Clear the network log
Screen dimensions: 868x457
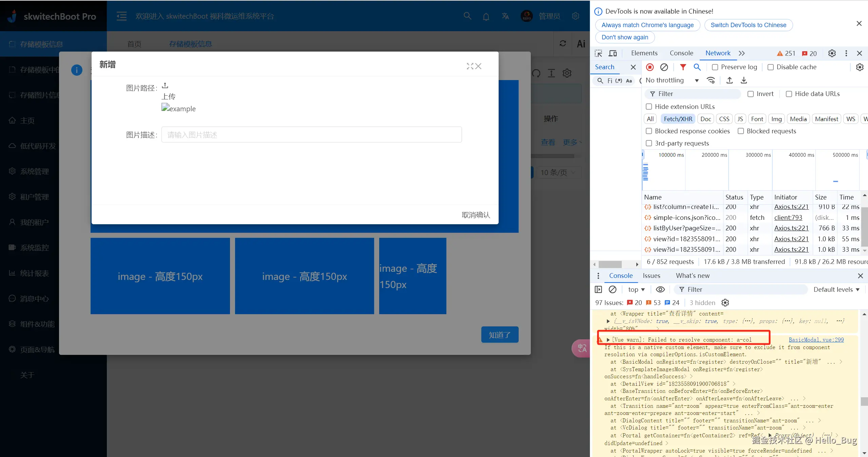click(x=664, y=67)
